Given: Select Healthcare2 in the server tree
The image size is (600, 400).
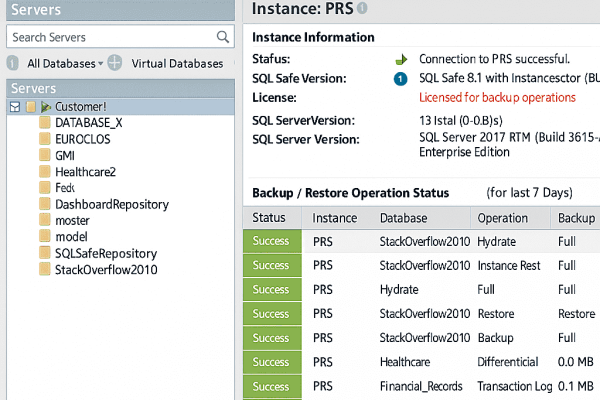Looking at the screenshot, I should 86,171.
